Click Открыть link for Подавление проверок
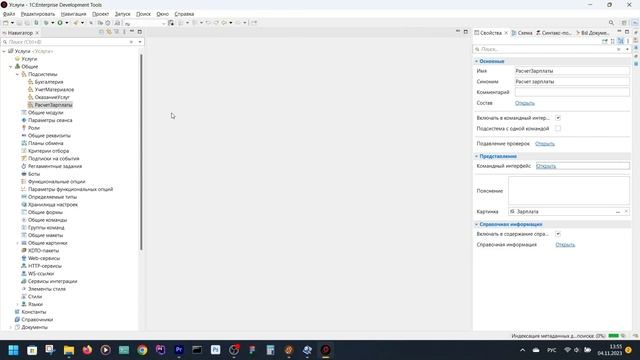640x360 pixels. click(x=545, y=144)
